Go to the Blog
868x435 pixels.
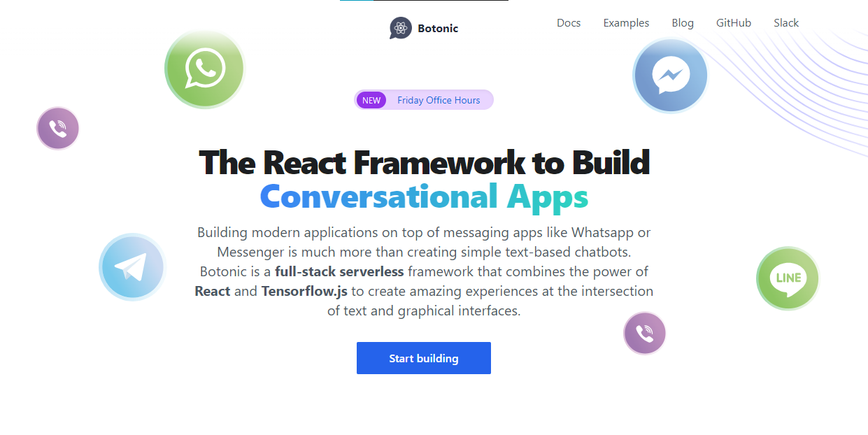[683, 23]
